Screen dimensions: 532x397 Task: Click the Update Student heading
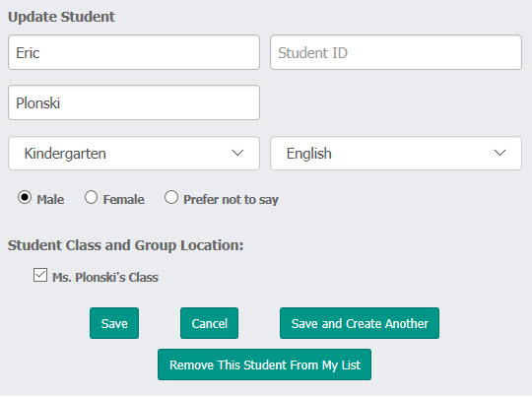(61, 17)
